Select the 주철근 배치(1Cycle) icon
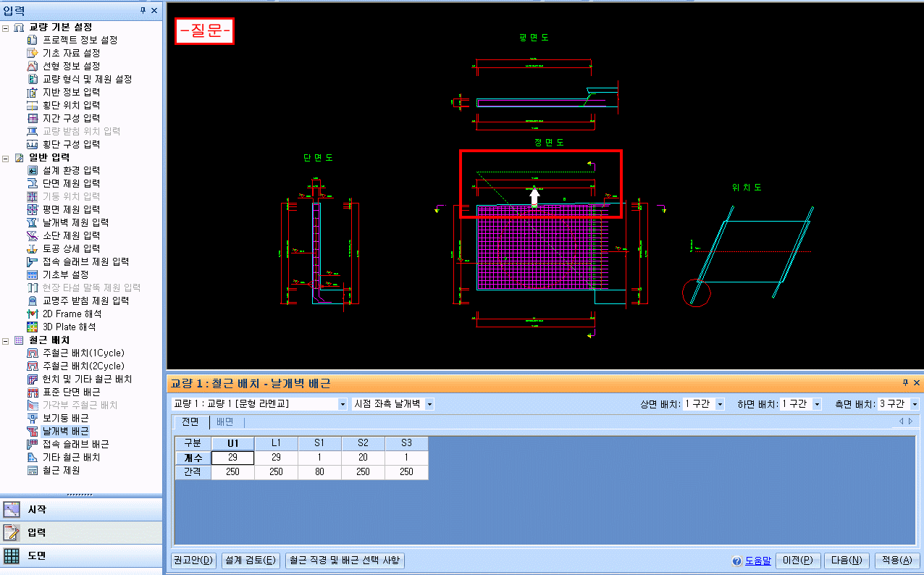The width and height of the screenshot is (924, 575). coord(32,353)
